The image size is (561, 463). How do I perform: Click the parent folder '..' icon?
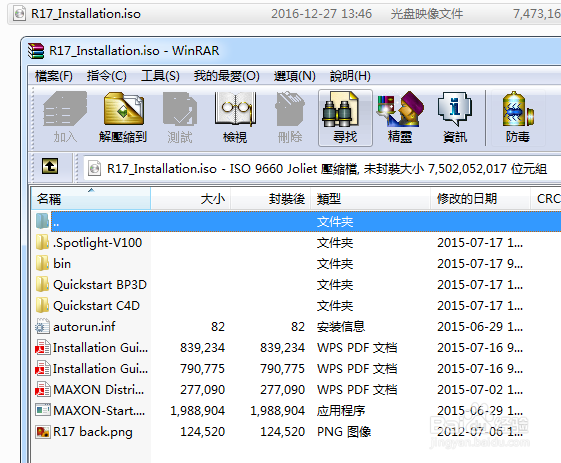(42, 221)
